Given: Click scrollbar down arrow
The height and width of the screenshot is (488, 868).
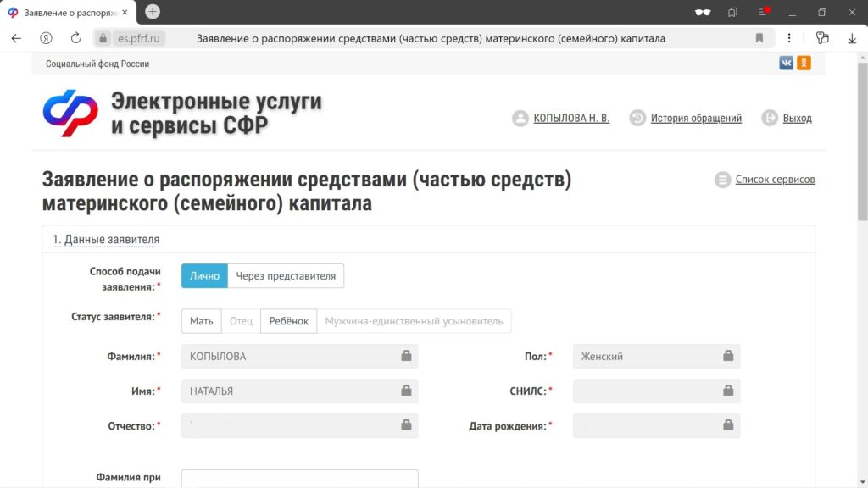Looking at the screenshot, I should 862,482.
